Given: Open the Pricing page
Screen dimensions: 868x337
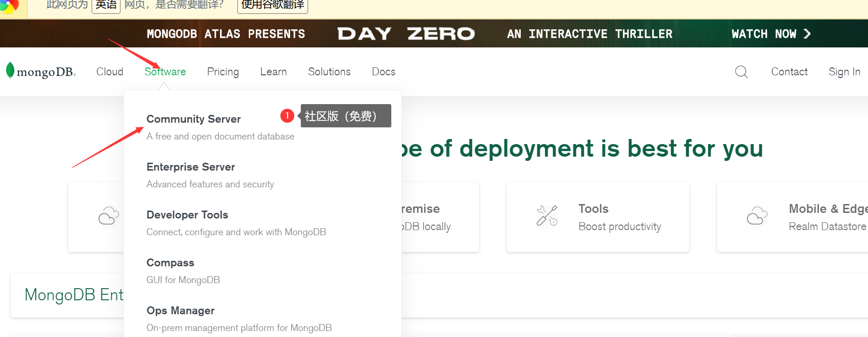Looking at the screenshot, I should pyautogui.click(x=223, y=72).
